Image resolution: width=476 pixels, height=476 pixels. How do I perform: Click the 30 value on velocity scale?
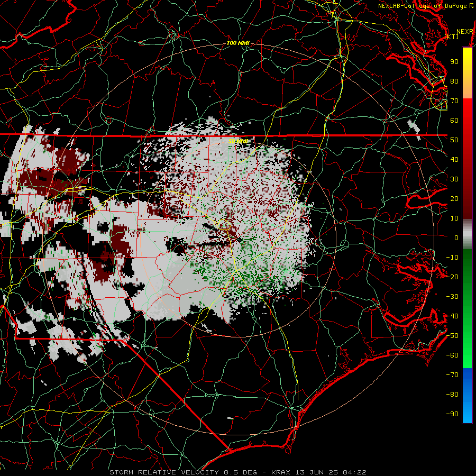tap(454, 179)
